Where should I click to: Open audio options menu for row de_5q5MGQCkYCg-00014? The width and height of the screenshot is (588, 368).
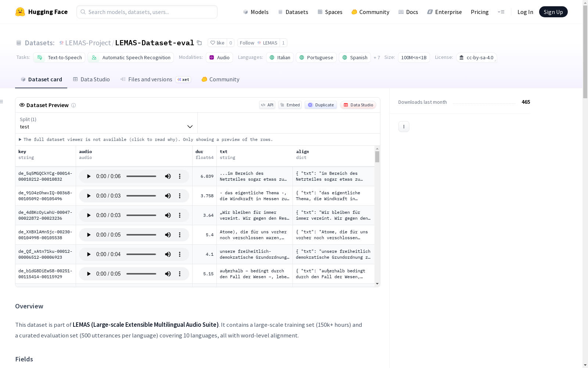pos(180,176)
